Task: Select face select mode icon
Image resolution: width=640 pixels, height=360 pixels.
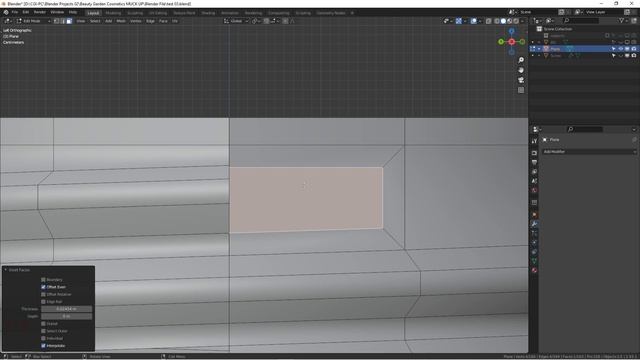Action: 69,21
